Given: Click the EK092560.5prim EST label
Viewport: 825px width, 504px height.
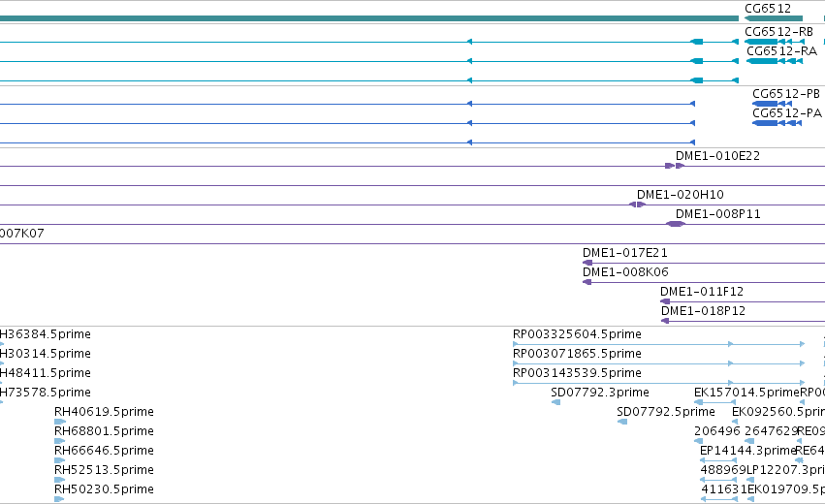Looking at the screenshot, I should (778, 412).
